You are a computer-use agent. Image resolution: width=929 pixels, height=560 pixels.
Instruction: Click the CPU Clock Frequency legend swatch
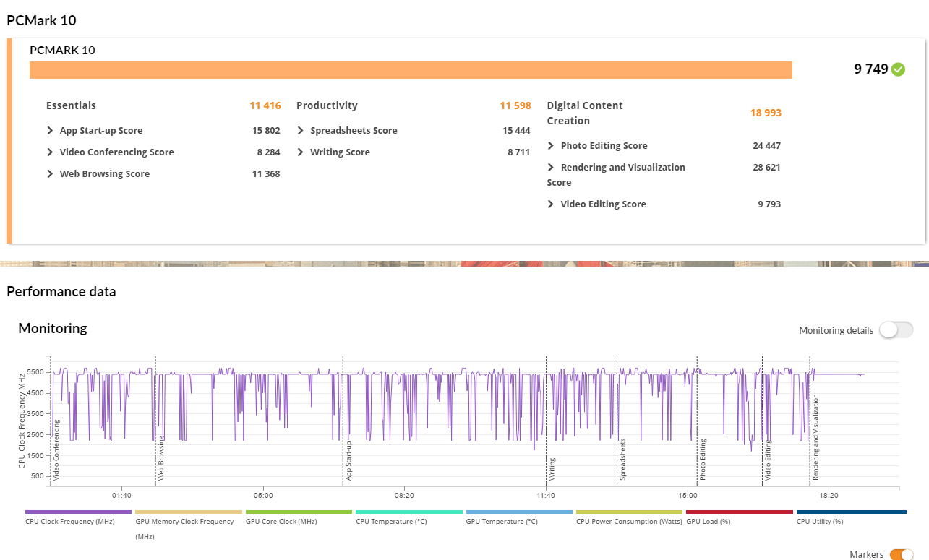78,512
